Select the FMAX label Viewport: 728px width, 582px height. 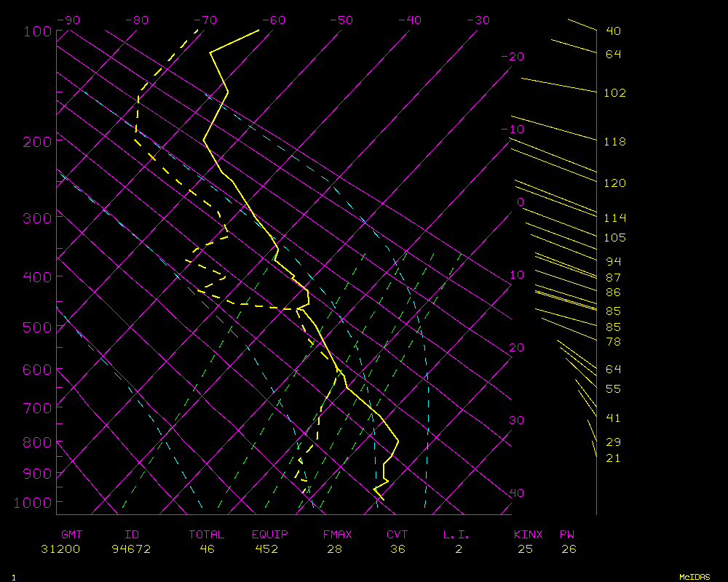(x=337, y=535)
